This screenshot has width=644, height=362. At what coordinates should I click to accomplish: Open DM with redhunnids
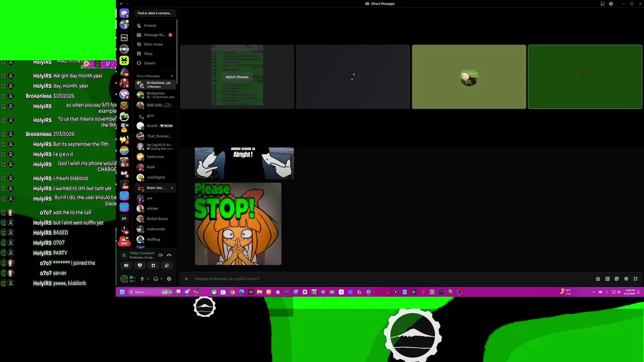pos(154,229)
